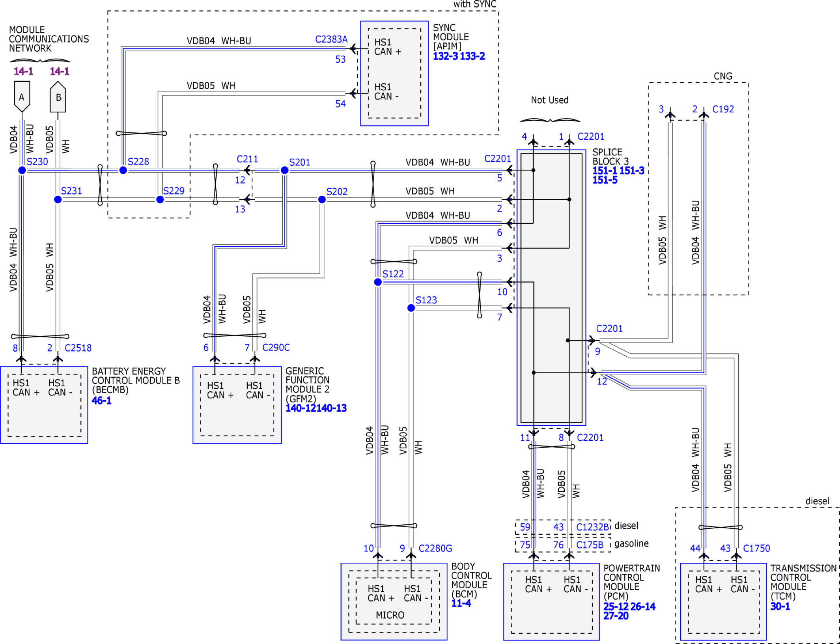The width and height of the screenshot is (840, 644).
Task: Open the 30-1 Transmission Control Module link
Action: point(780,607)
